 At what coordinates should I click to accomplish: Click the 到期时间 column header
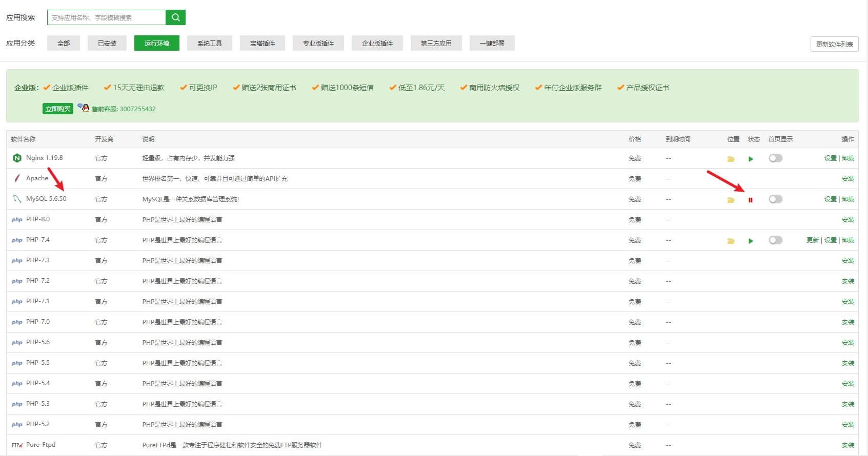click(678, 139)
